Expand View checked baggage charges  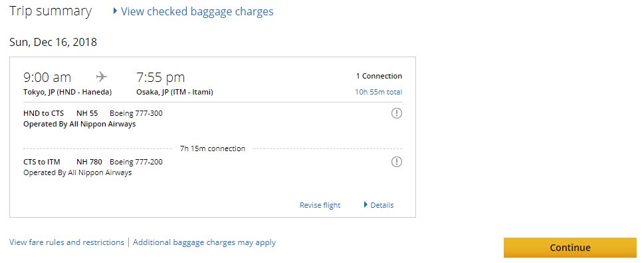pyautogui.click(x=197, y=11)
